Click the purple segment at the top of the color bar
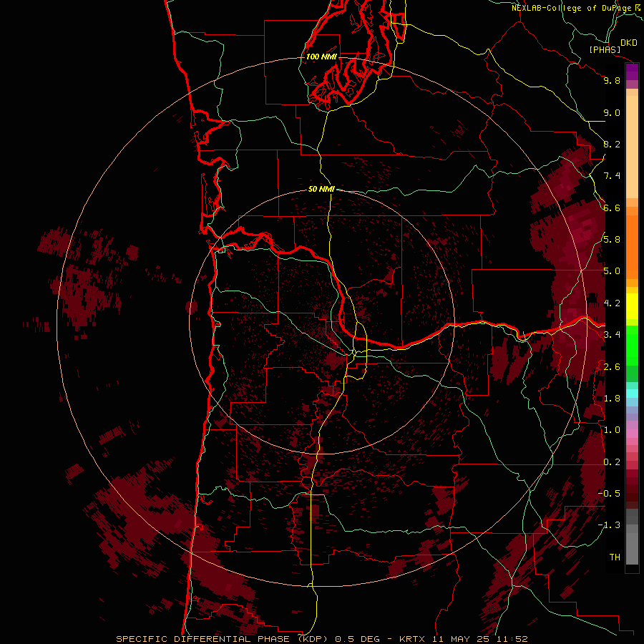This screenshot has height=644, width=644. point(632,72)
